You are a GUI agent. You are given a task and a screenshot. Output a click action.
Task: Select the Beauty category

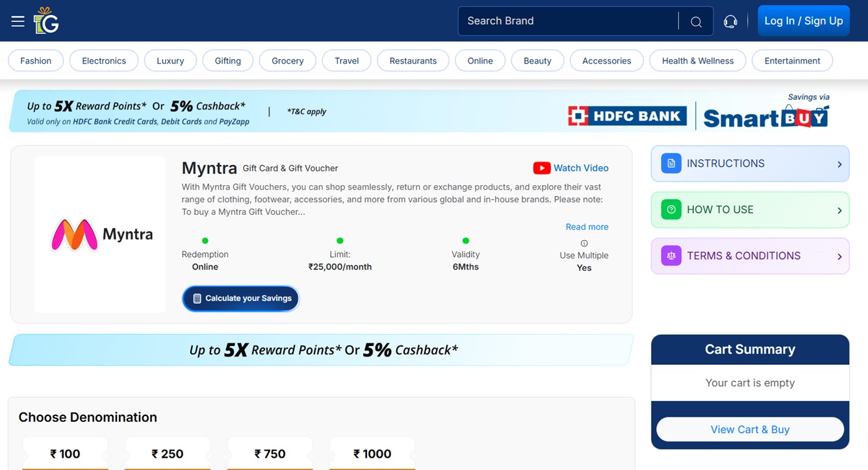[x=537, y=60]
